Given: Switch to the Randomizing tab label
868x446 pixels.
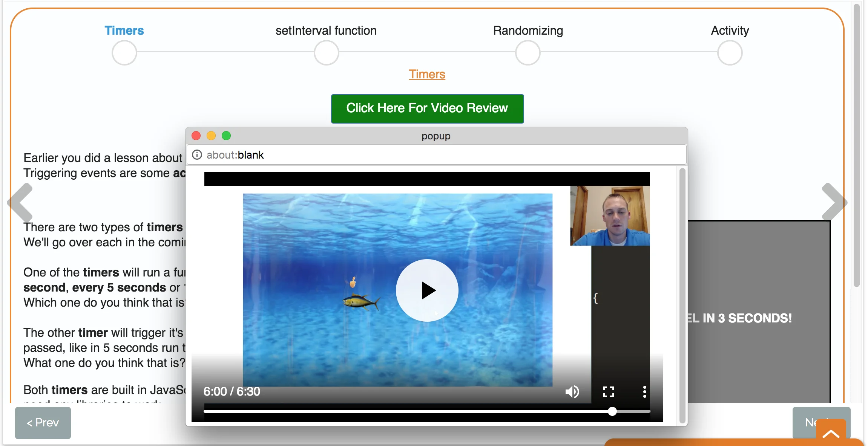Looking at the screenshot, I should pyautogui.click(x=528, y=31).
